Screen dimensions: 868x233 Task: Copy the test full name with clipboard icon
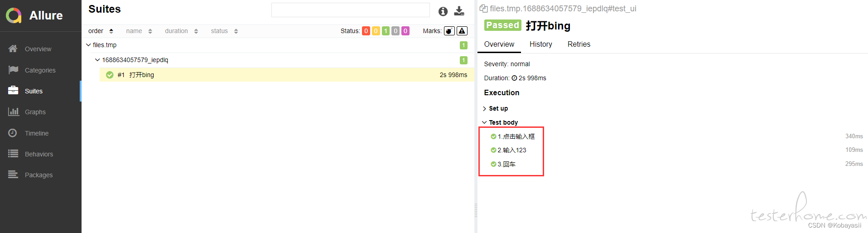click(x=483, y=8)
